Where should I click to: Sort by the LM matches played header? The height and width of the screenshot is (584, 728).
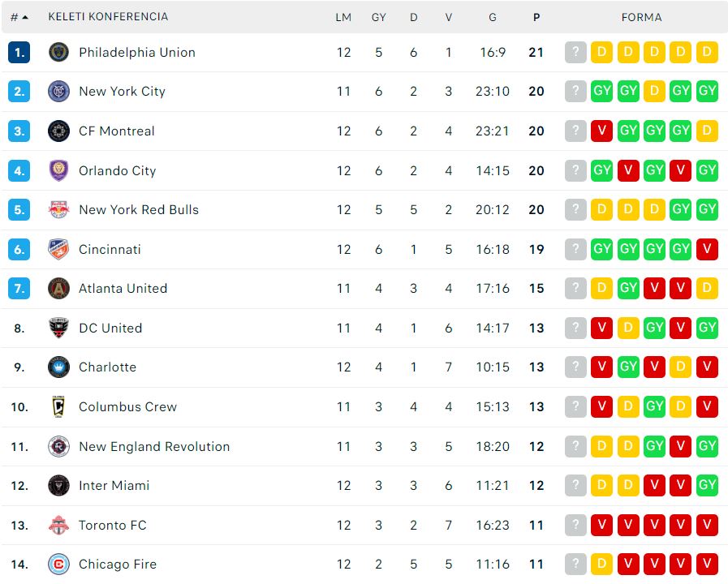click(x=343, y=17)
